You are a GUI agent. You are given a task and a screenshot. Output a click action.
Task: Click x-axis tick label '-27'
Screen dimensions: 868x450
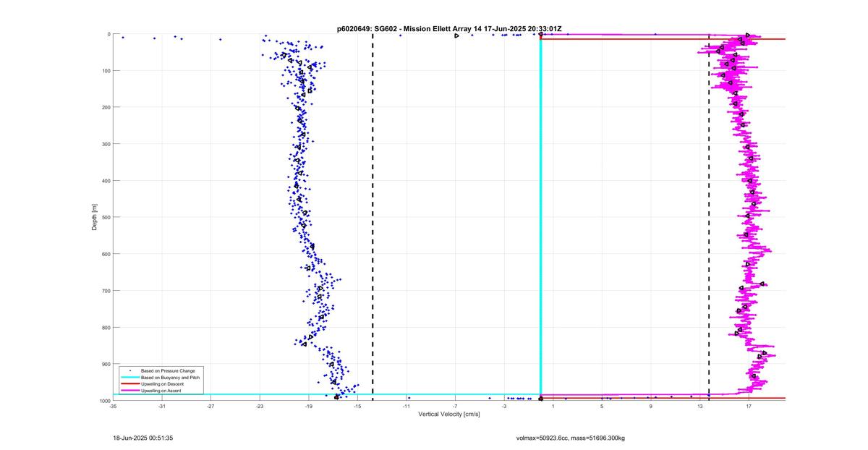pos(210,406)
